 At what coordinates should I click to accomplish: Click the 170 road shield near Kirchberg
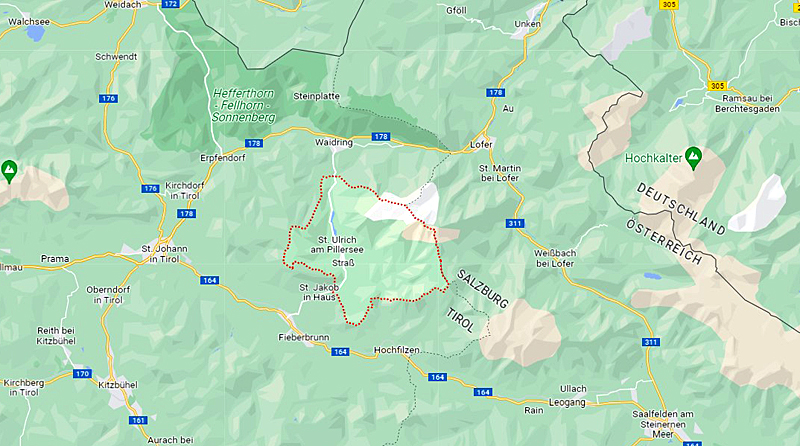click(x=82, y=374)
